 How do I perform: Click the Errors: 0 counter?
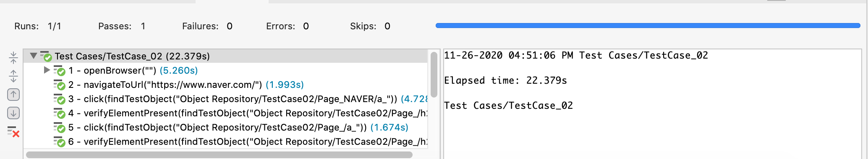(288, 26)
